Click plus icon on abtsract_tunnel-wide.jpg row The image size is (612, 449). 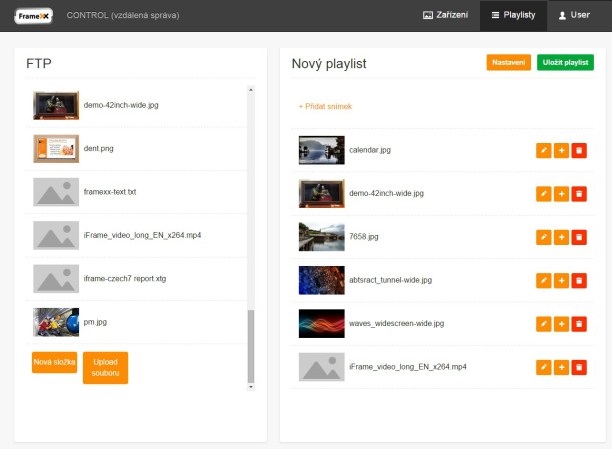561,280
